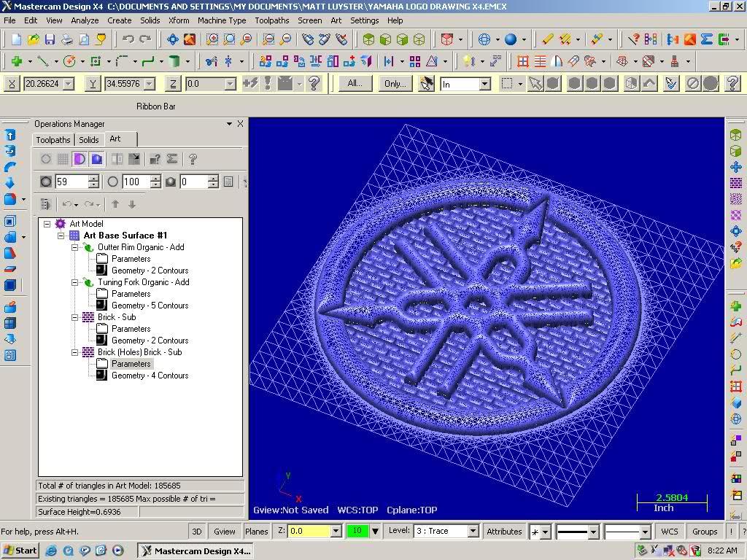747x560 pixels.
Task: Click the sigma statistics icon in Art panel
Action: [172, 159]
